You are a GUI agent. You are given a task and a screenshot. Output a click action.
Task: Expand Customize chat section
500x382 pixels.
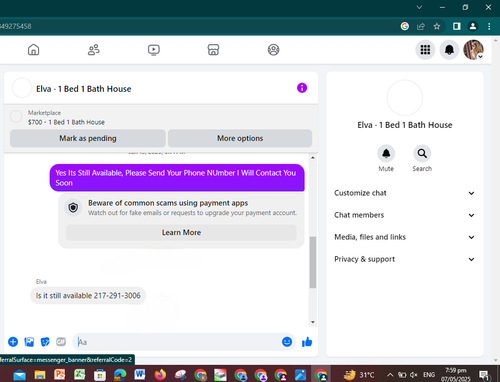(x=404, y=193)
